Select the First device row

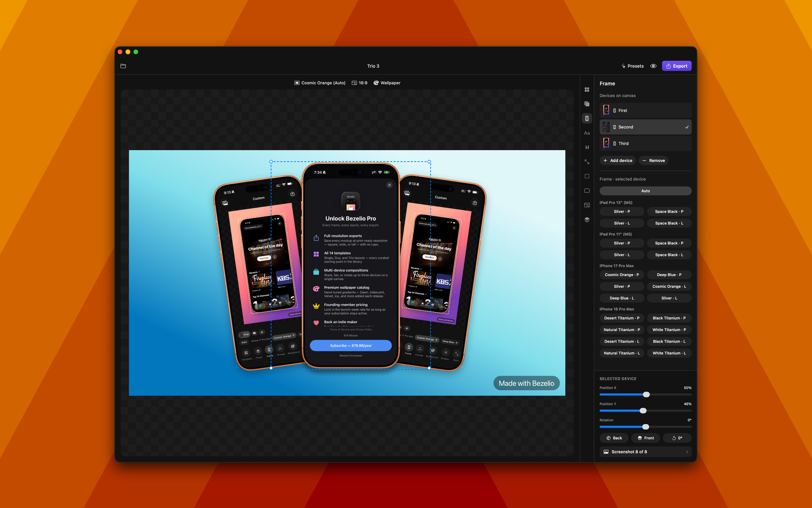[x=645, y=111]
